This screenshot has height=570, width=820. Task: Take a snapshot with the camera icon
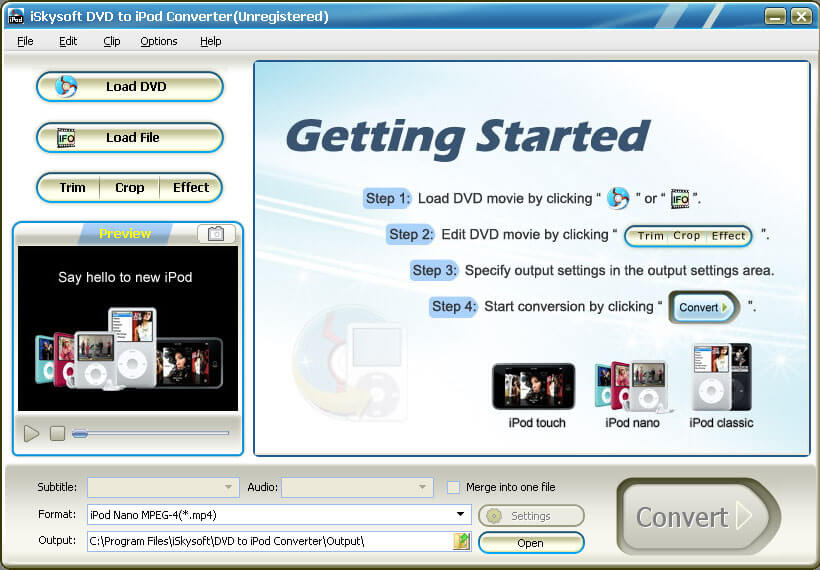pos(216,234)
